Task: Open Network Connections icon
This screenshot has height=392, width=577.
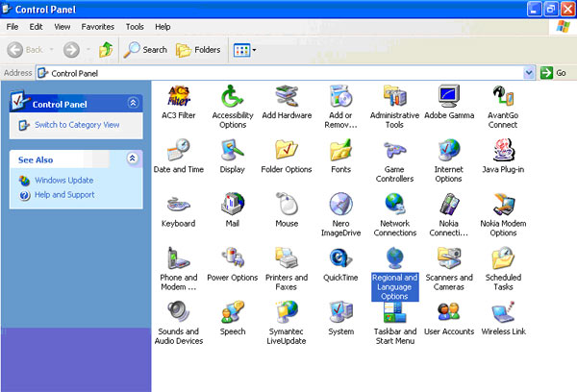Action: (x=394, y=205)
